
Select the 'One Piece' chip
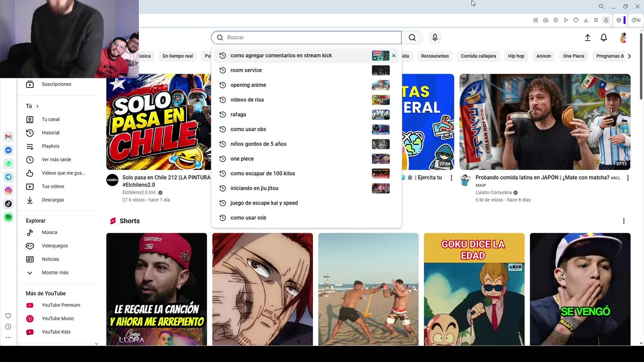[574, 56]
